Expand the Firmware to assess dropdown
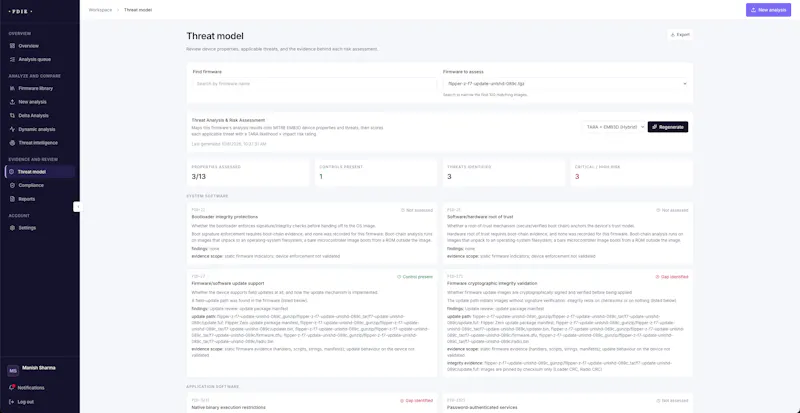 (567, 84)
